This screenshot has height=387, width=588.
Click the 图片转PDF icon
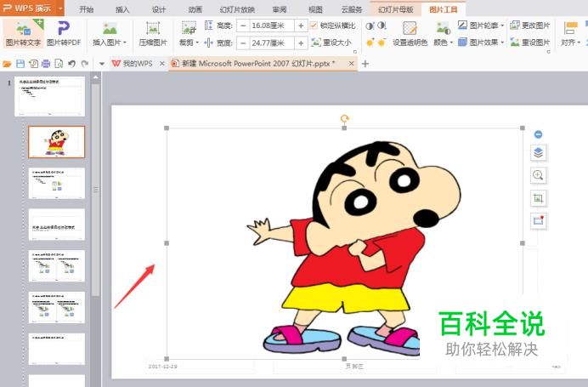64,29
